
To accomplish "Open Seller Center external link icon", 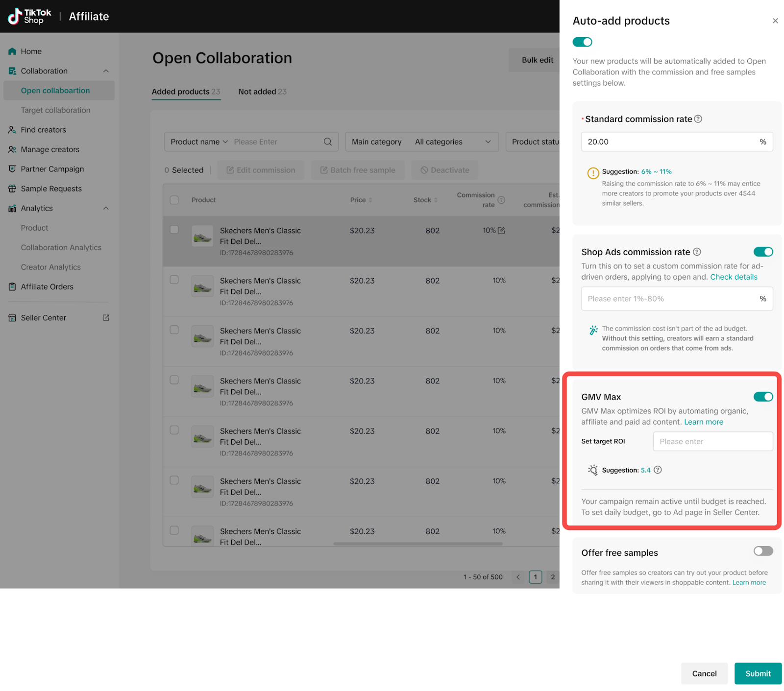I will (x=106, y=318).
